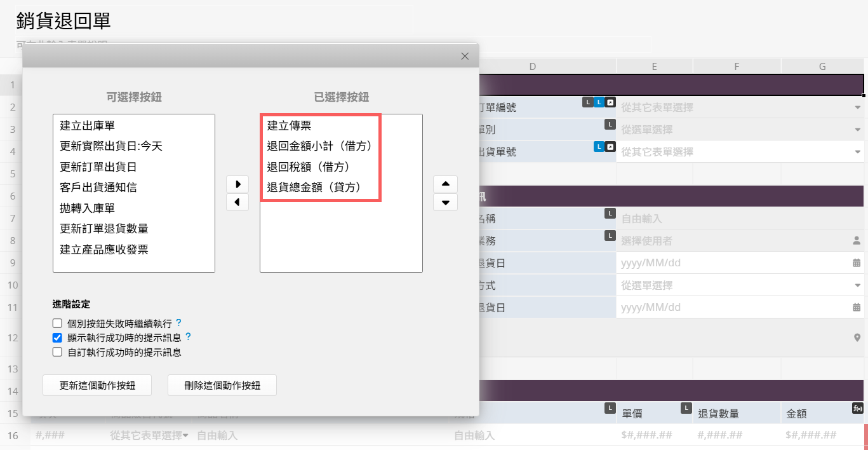Move selected button down with the down arrow
Image resolution: width=868 pixels, height=450 pixels.
[x=445, y=202]
